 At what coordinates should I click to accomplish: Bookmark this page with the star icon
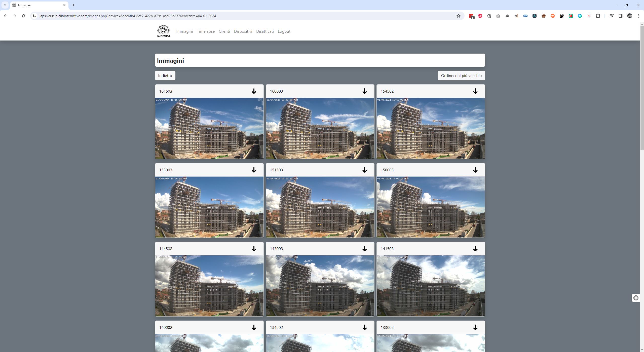(x=458, y=16)
